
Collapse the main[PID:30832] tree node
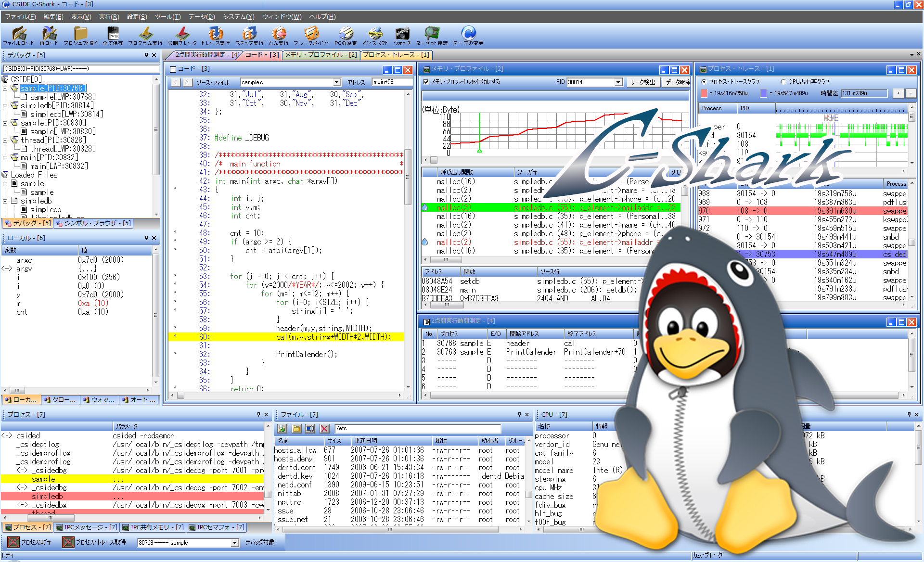[x=5, y=157]
